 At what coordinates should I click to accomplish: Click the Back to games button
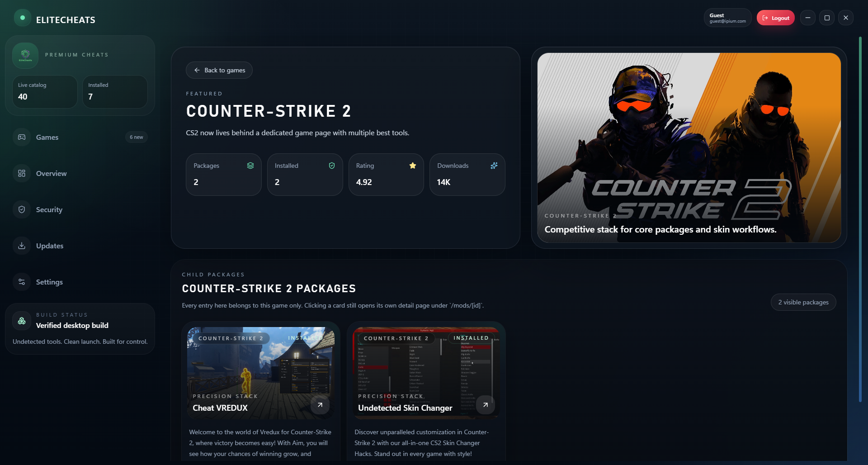[x=219, y=70]
